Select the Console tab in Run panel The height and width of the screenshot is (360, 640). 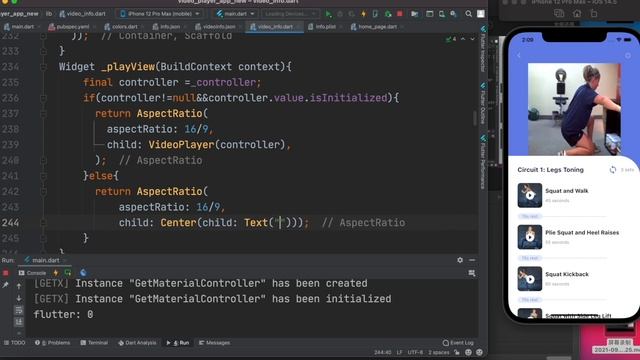pyautogui.click(x=33, y=273)
